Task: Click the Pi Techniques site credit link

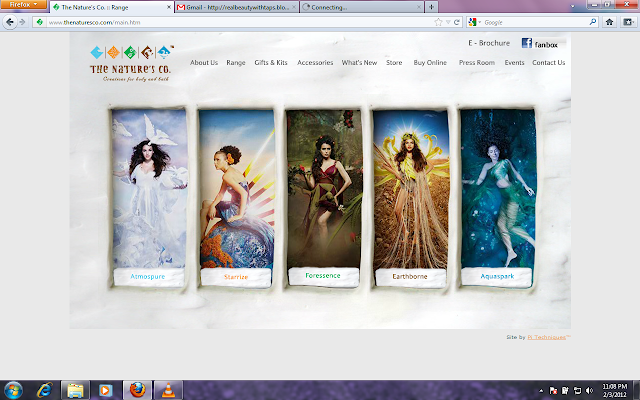Action: [547, 337]
